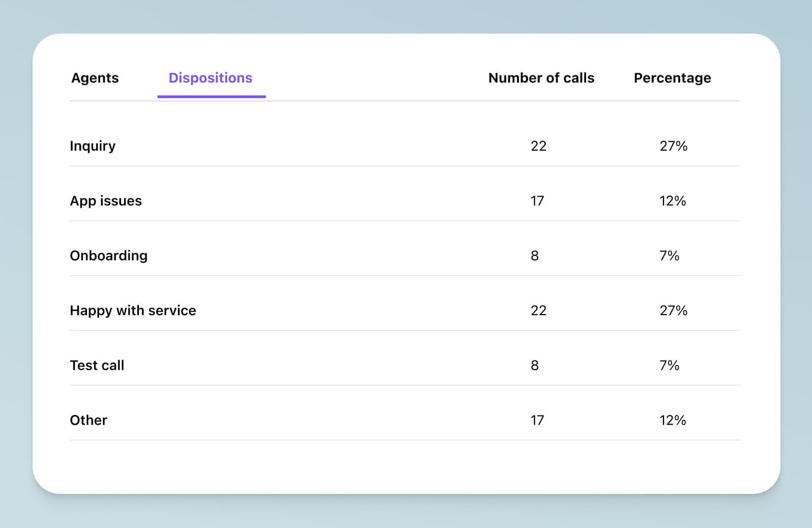Screen dimensions: 812x528
Task: Click the call count for Test call
Action: 535,366
